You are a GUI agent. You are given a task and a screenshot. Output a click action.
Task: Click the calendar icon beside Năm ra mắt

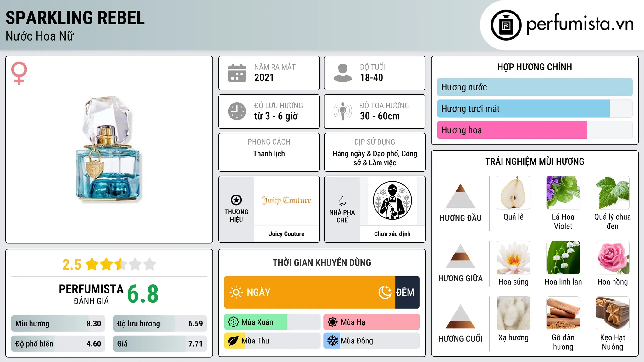[x=237, y=73]
